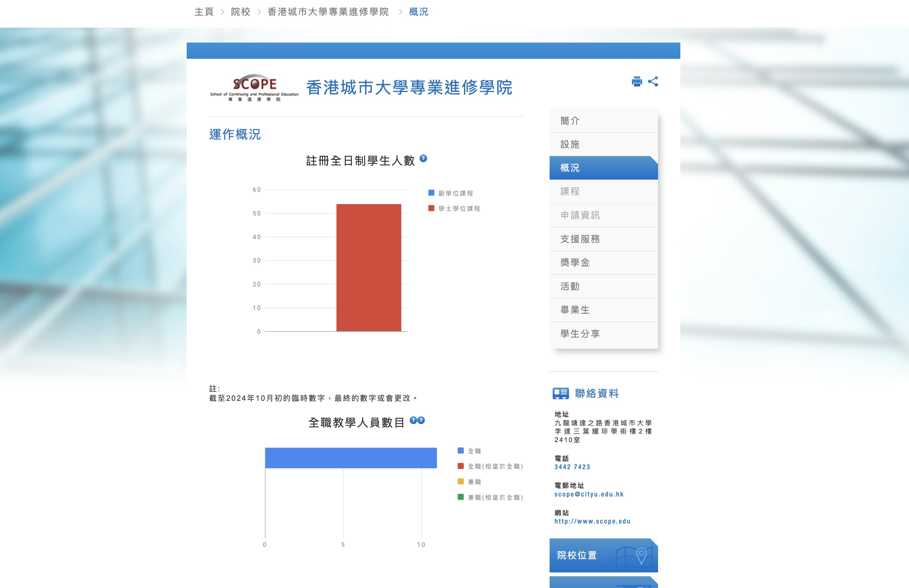Open the 院校位置 location button

coord(603,555)
